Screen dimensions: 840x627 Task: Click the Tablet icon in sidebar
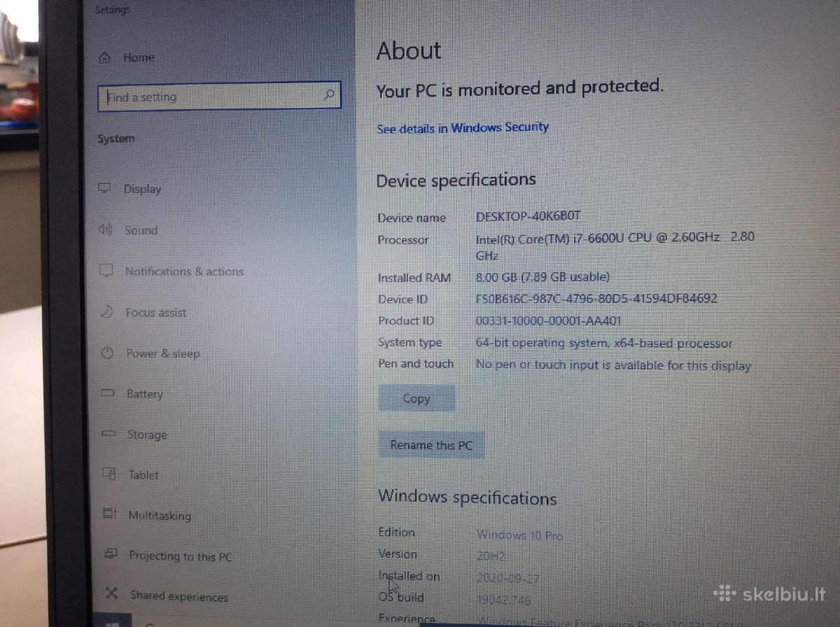(x=109, y=474)
